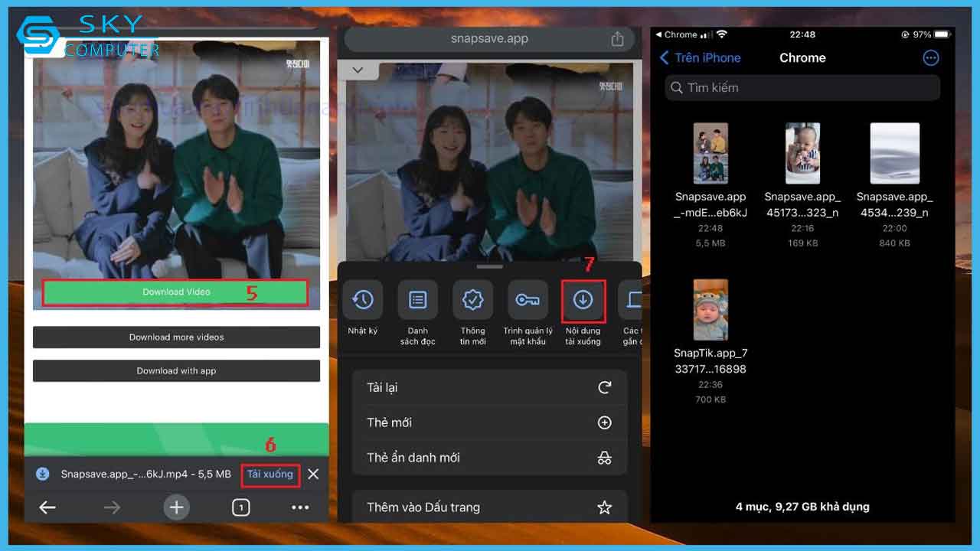
Task: Tap the Snapsave.app_4534...239_n file name text
Action: coord(894,204)
